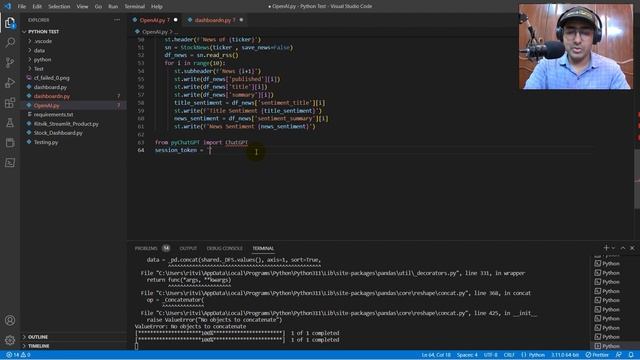Open the Edit menu
Viewport: 640px width, 360px height.
click(x=37, y=7)
